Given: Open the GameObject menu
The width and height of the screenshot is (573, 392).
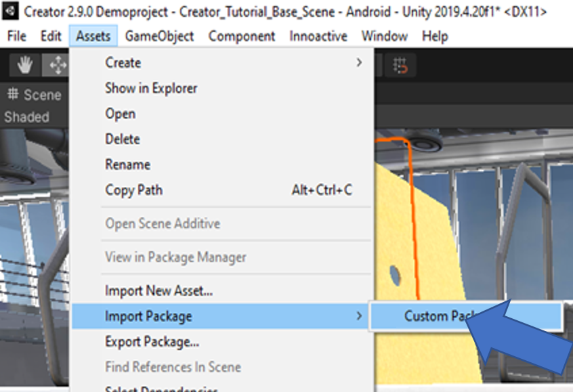Looking at the screenshot, I should pos(159,36).
